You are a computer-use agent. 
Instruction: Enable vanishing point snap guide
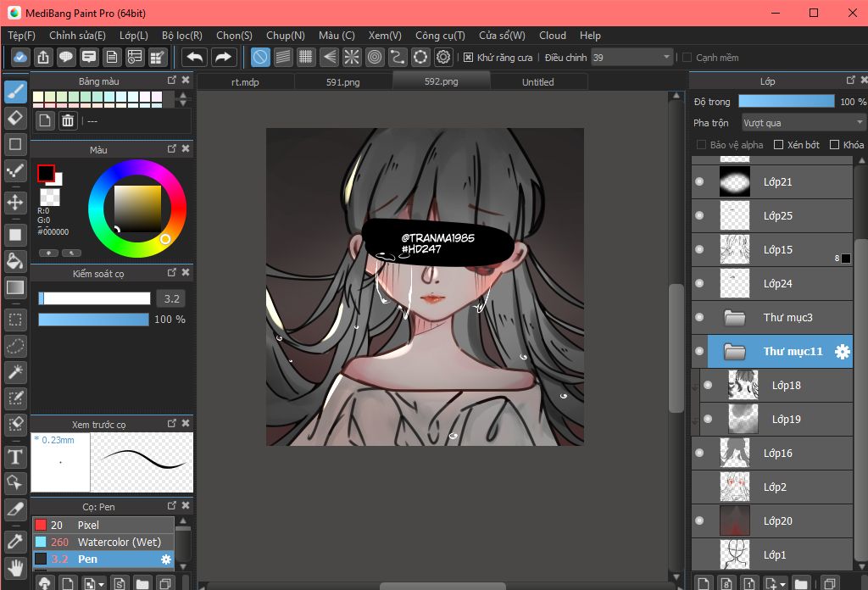(329, 57)
